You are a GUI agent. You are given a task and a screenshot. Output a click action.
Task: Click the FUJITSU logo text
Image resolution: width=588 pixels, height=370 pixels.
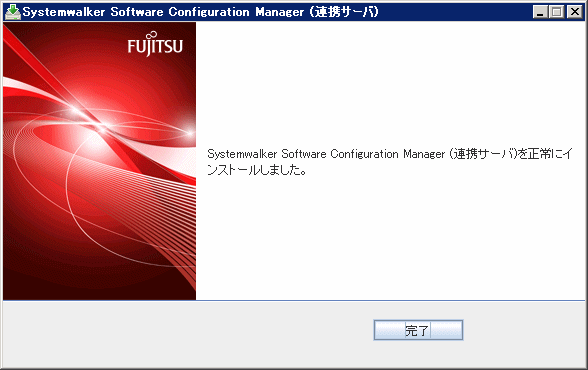pos(155,47)
